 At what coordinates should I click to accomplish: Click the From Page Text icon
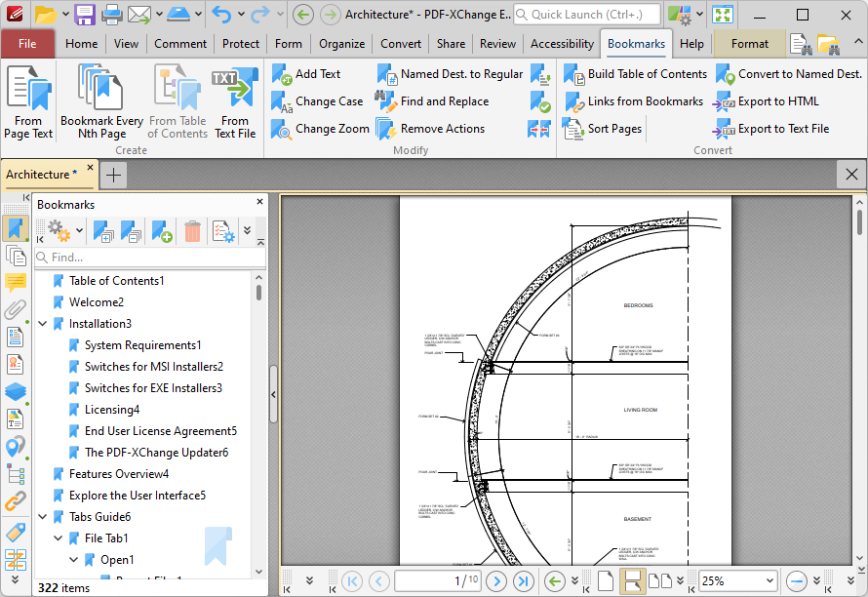pyautogui.click(x=28, y=90)
